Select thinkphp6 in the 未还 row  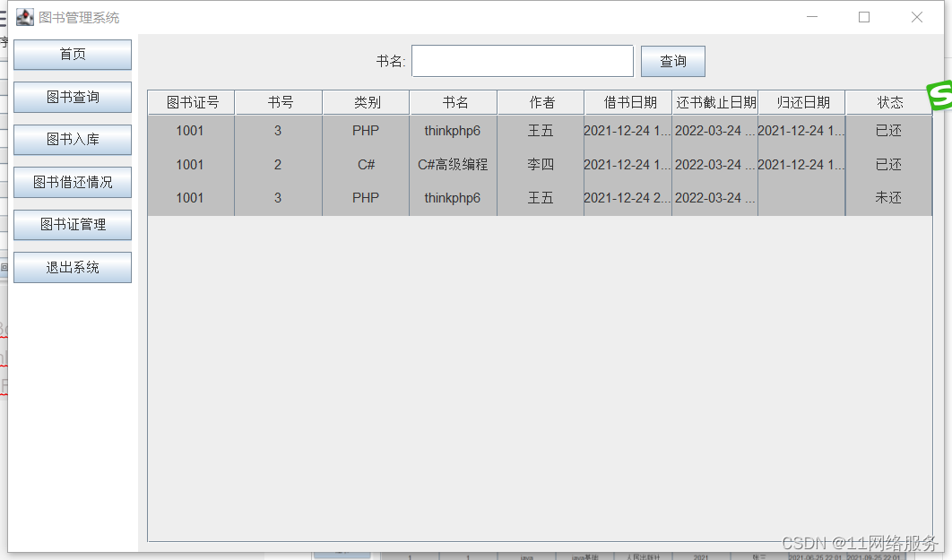[x=453, y=198]
